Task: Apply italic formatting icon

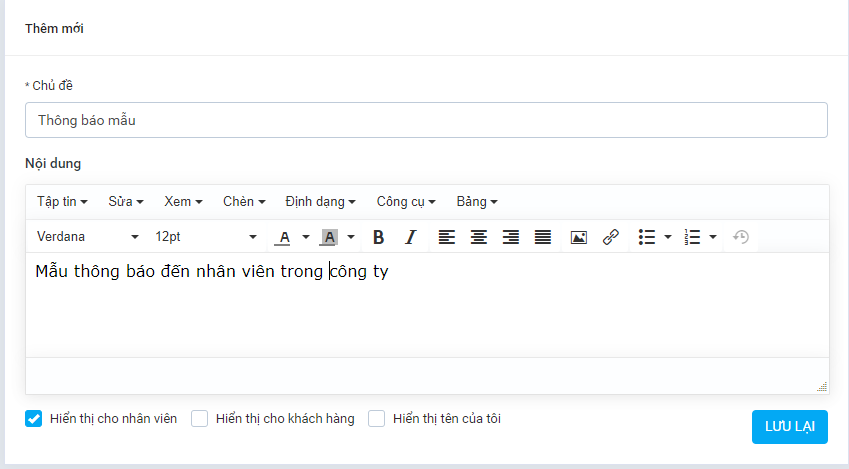Action: [x=410, y=237]
